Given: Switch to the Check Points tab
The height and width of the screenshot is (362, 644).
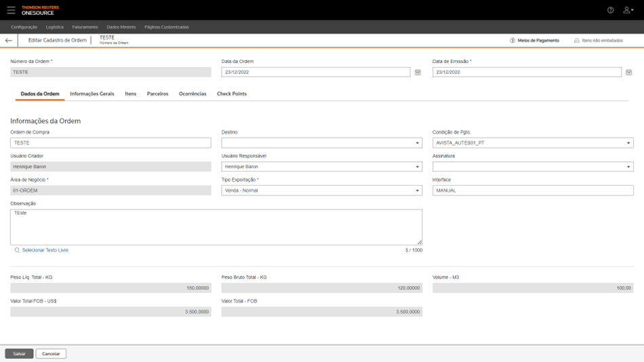Looking at the screenshot, I should pos(232,94).
